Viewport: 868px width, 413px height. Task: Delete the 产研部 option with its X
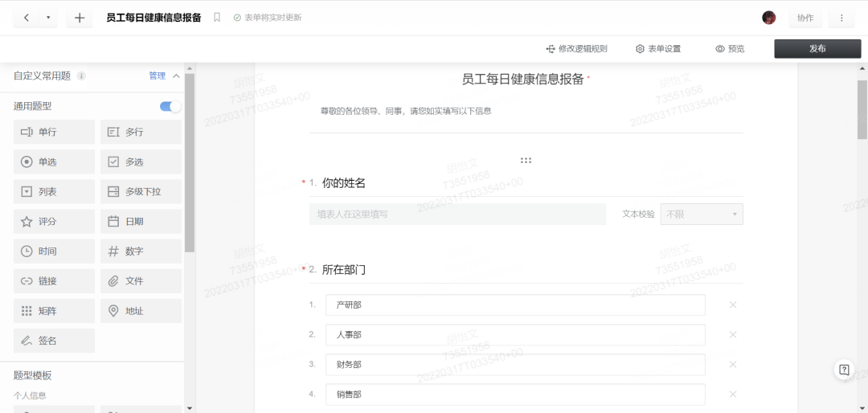click(x=733, y=305)
